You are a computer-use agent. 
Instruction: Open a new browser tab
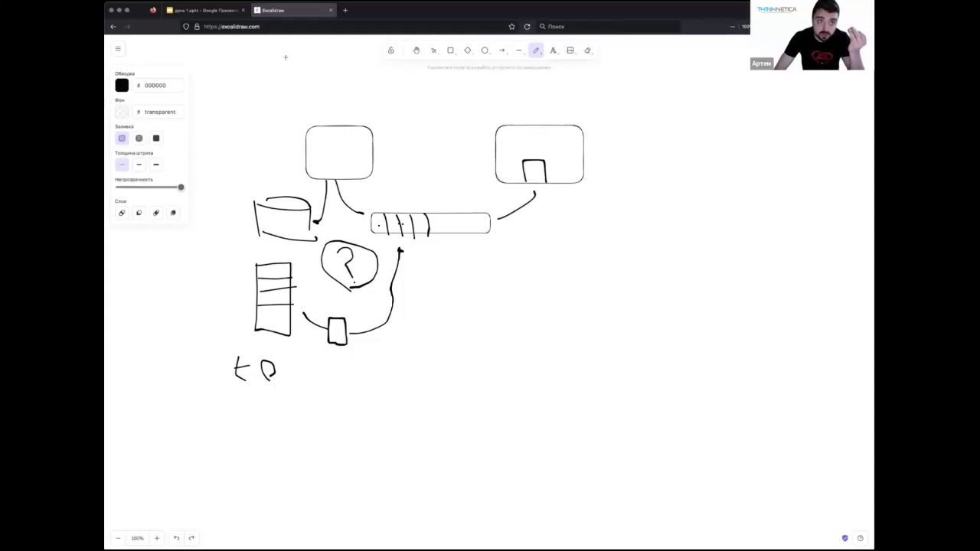(x=345, y=10)
